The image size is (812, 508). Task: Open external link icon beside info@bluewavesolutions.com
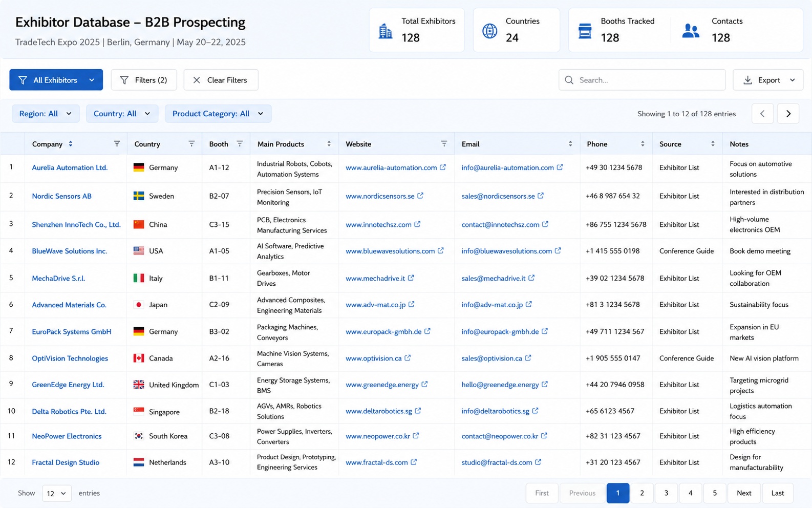coord(558,250)
